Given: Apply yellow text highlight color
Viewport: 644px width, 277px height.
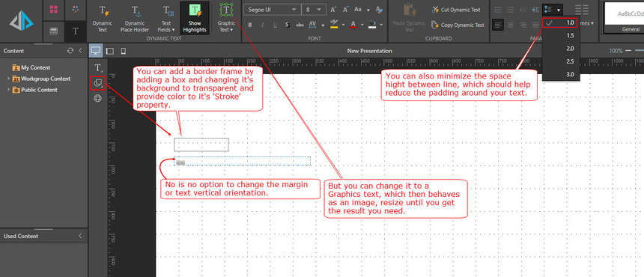Looking at the screenshot, I should pyautogui.click(x=334, y=24).
